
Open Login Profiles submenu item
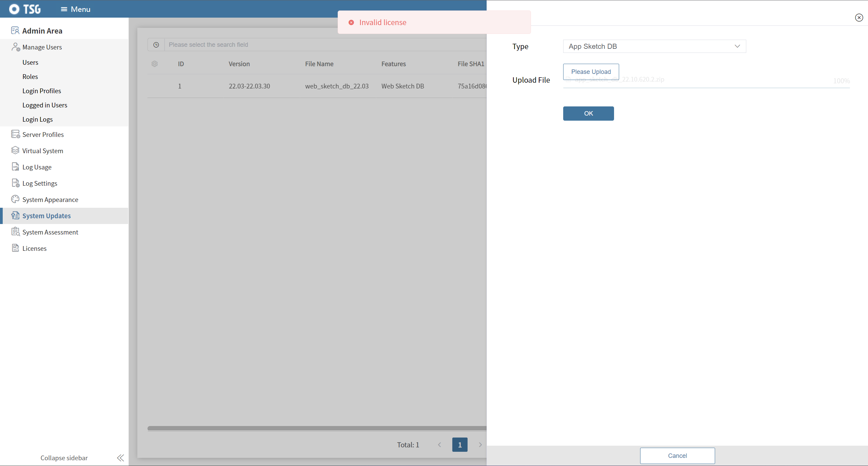coord(42,91)
